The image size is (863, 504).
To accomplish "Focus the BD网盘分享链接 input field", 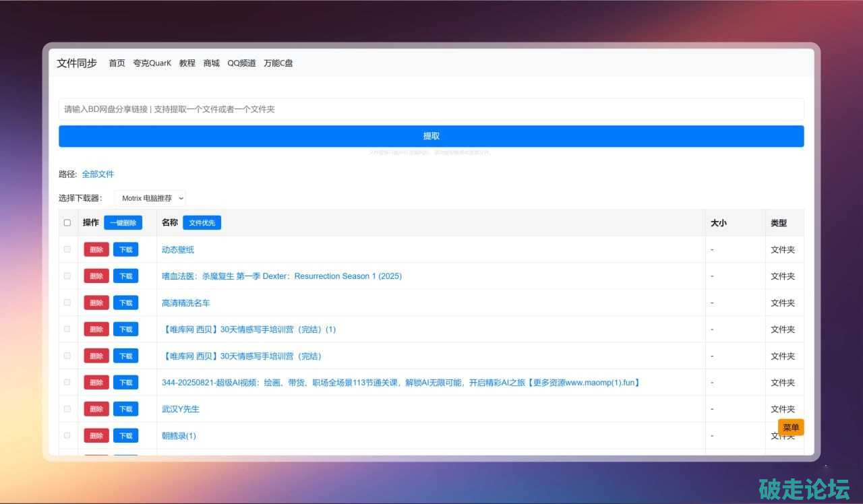I will click(431, 109).
